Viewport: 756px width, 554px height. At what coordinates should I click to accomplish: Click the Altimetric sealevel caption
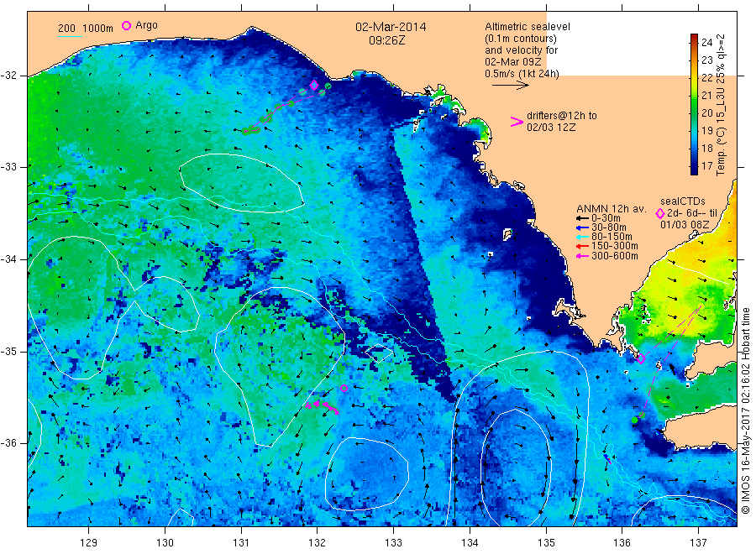pos(528,27)
